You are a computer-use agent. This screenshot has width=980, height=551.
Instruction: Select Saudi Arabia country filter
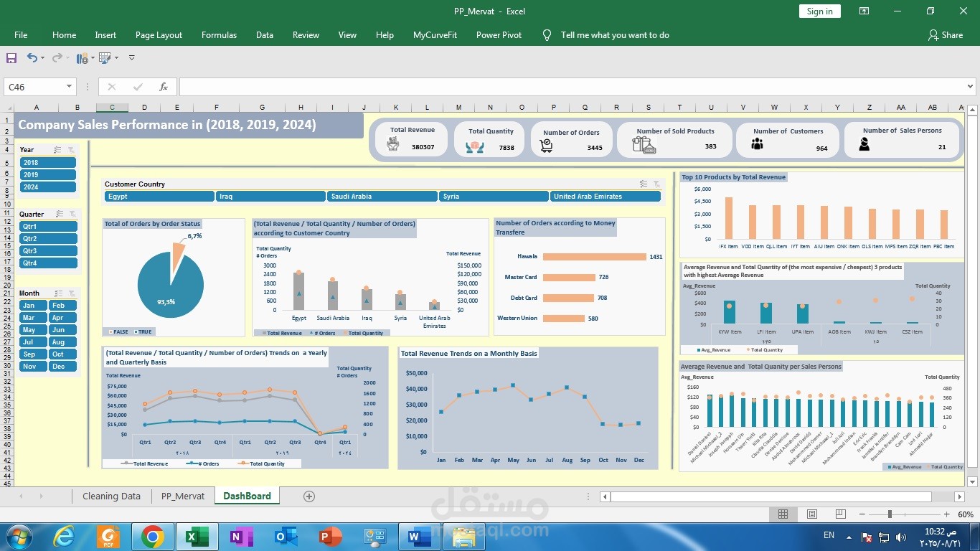click(x=382, y=197)
